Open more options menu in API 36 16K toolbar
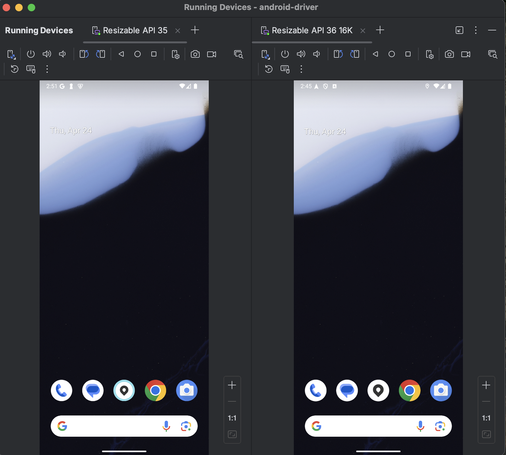Viewport: 506px width, 455px height. (301, 69)
